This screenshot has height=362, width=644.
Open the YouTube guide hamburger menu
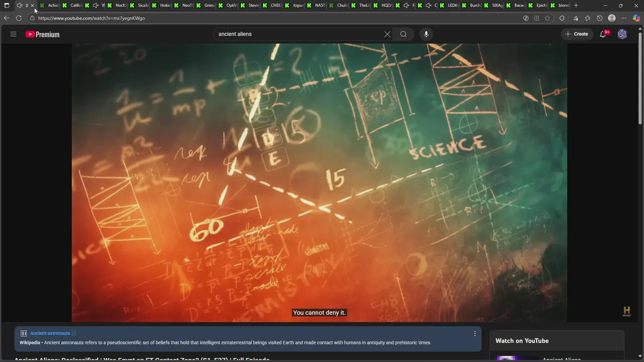click(x=14, y=34)
